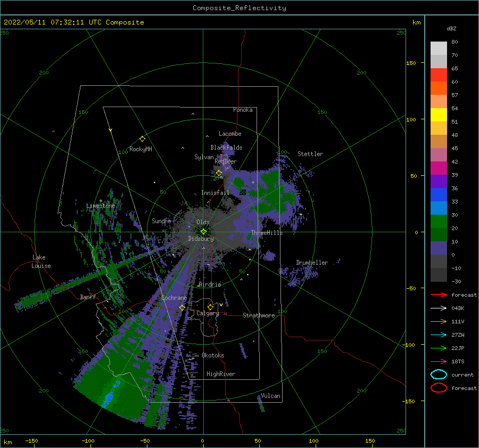Viewport: 479px width, 448px height.
Task: Select the slate purple 10 dBZ swatch
Action: pyautogui.click(x=439, y=248)
